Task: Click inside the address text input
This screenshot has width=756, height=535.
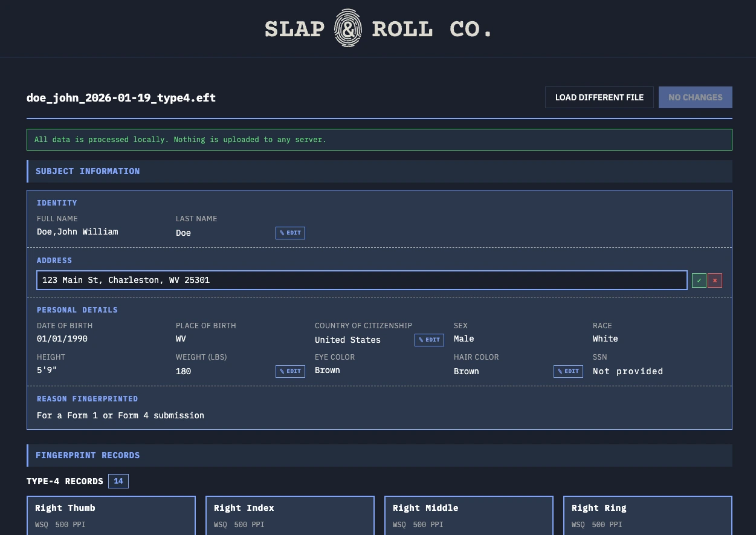Action: pos(361,280)
